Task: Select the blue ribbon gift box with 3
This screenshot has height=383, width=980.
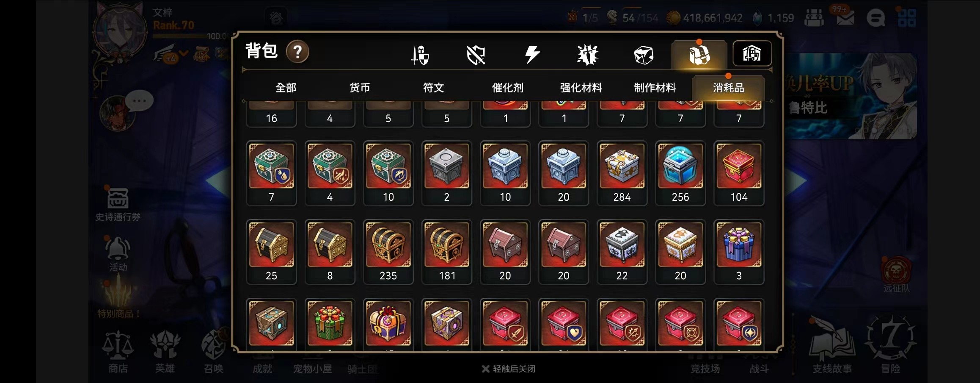Action: [x=739, y=252]
